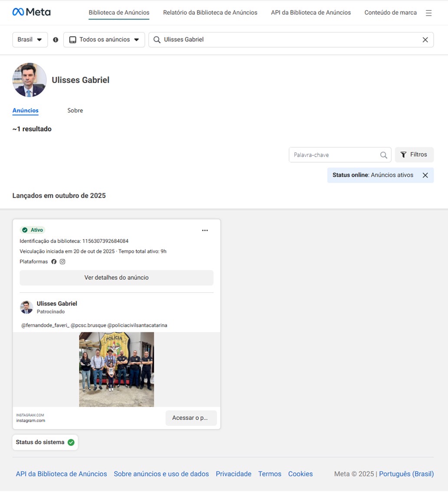Viewport: 448px width, 495px height.
Task: Switch to the Sobre tab
Action: (75, 111)
